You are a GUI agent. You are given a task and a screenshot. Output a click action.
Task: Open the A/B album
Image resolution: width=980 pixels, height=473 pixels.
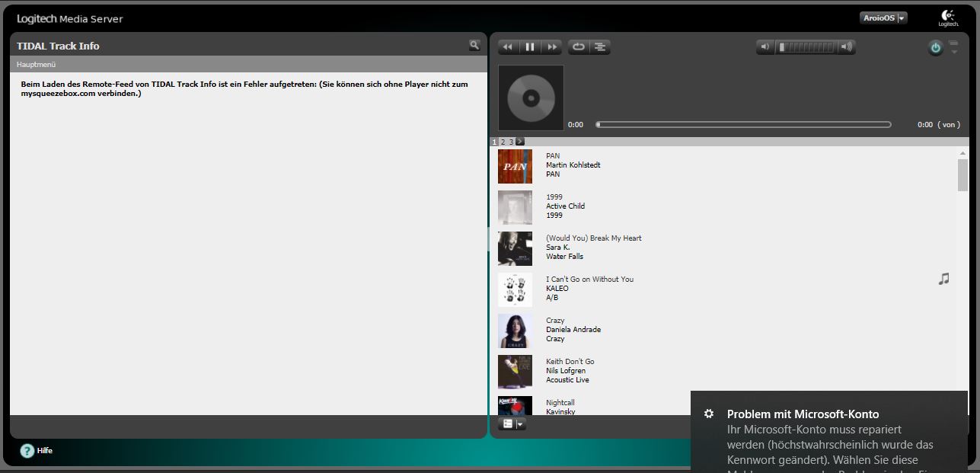pyautogui.click(x=552, y=298)
